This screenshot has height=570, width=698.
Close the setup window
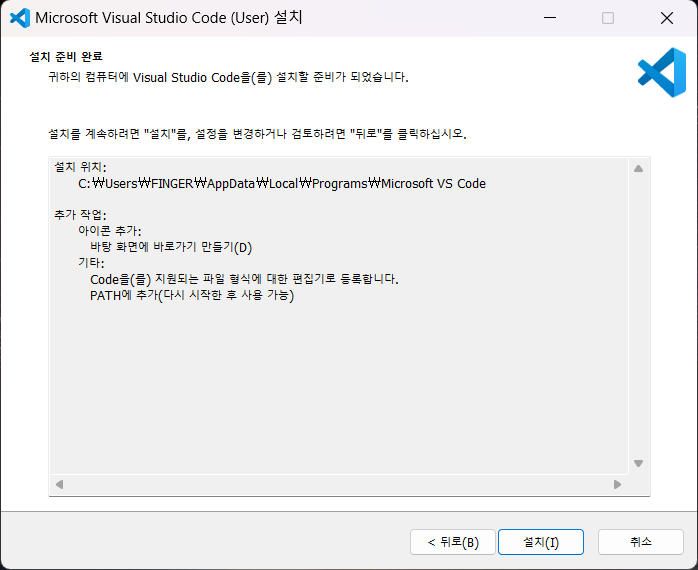[x=667, y=18]
